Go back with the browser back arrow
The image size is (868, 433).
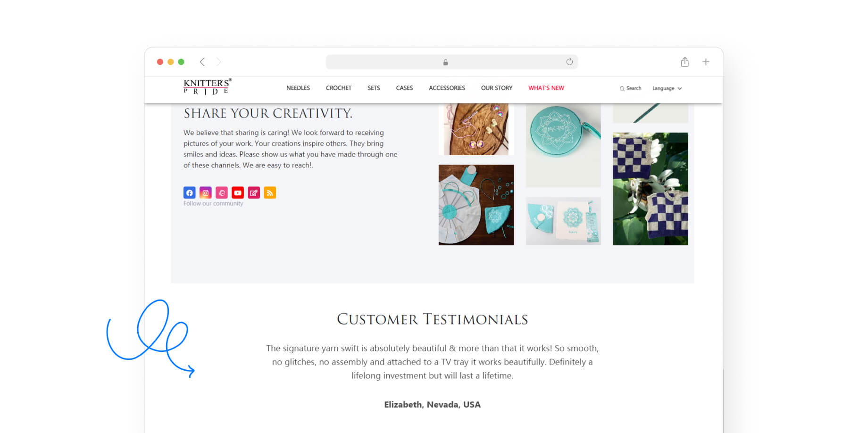(x=202, y=62)
